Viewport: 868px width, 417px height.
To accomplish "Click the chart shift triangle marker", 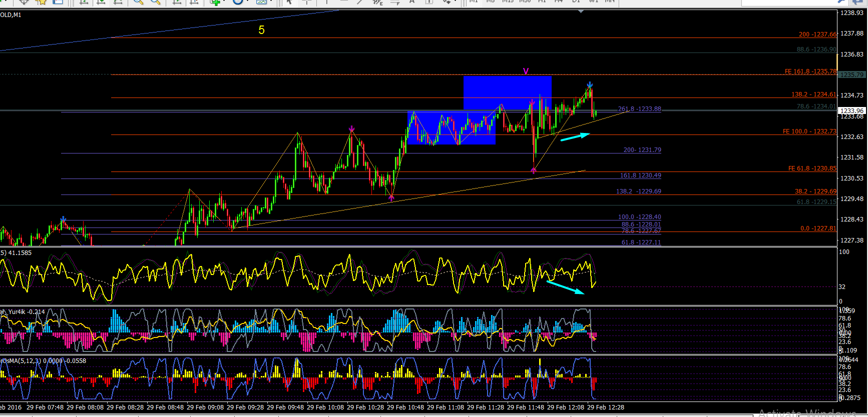I will coord(581,11).
